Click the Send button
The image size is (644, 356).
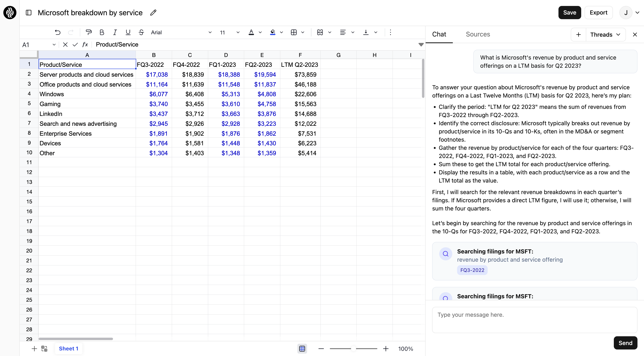click(x=625, y=343)
